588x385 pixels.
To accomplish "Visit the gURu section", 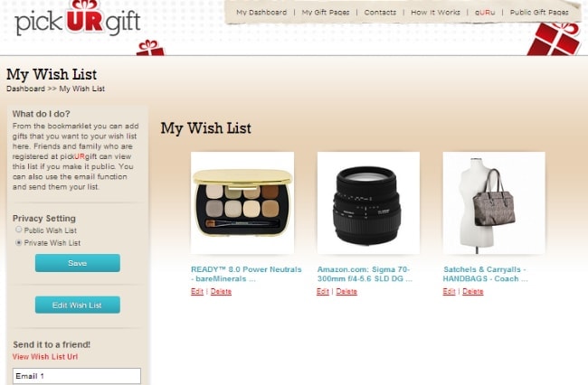I will [485, 12].
